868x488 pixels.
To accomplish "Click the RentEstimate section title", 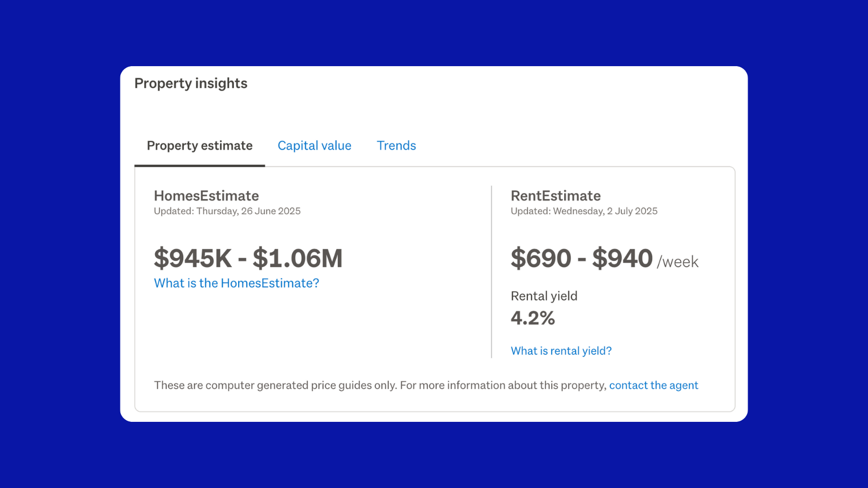I will point(556,196).
